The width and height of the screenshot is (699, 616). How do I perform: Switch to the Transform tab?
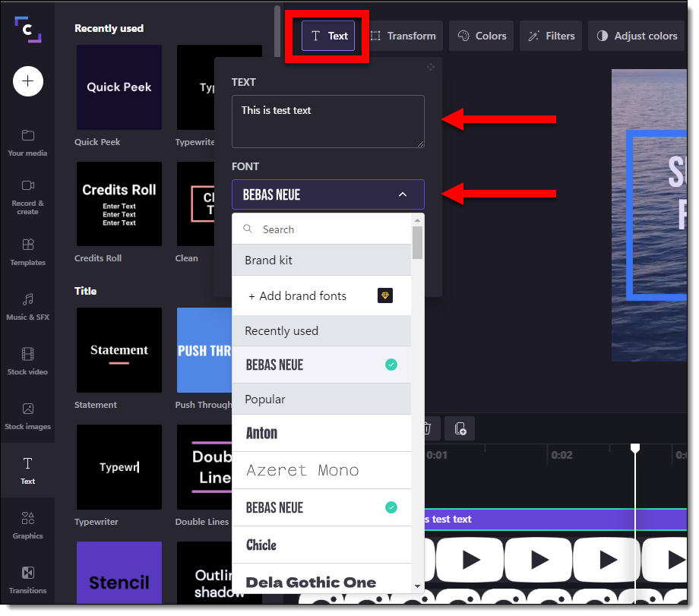coord(402,35)
